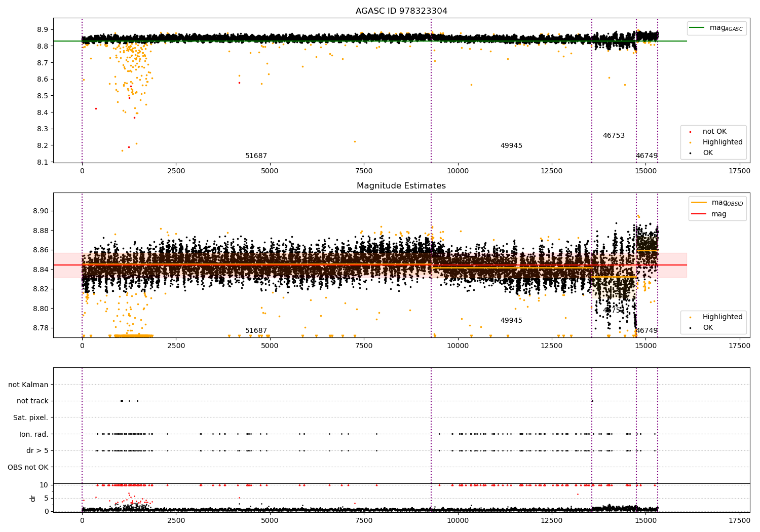
Task: Click the '8.2' y-axis tick of top plot
Action: pyautogui.click(x=43, y=145)
